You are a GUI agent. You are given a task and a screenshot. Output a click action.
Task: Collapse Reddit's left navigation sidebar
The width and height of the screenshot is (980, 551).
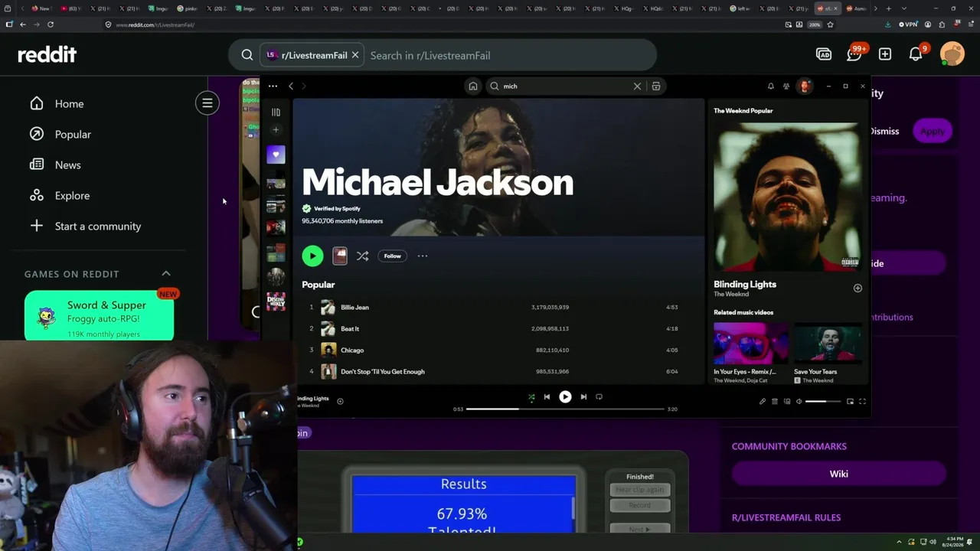click(x=207, y=103)
